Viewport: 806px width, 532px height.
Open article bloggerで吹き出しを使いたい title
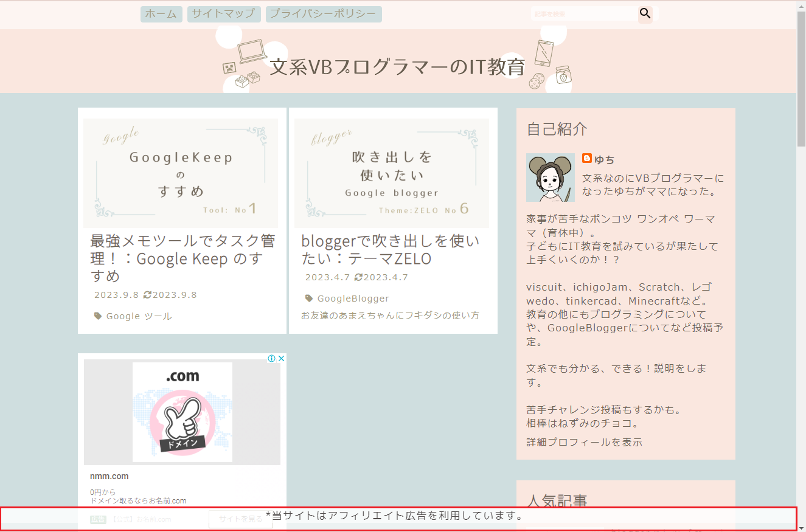pos(391,250)
